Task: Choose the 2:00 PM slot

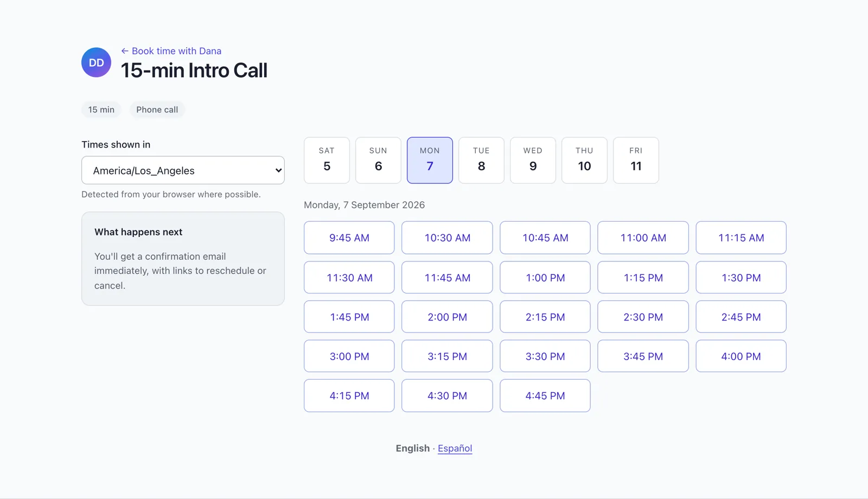Action: click(447, 317)
